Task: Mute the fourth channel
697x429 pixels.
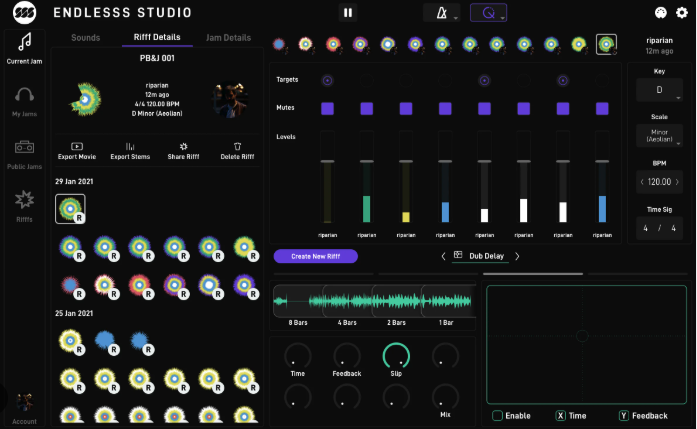Action: (x=445, y=108)
